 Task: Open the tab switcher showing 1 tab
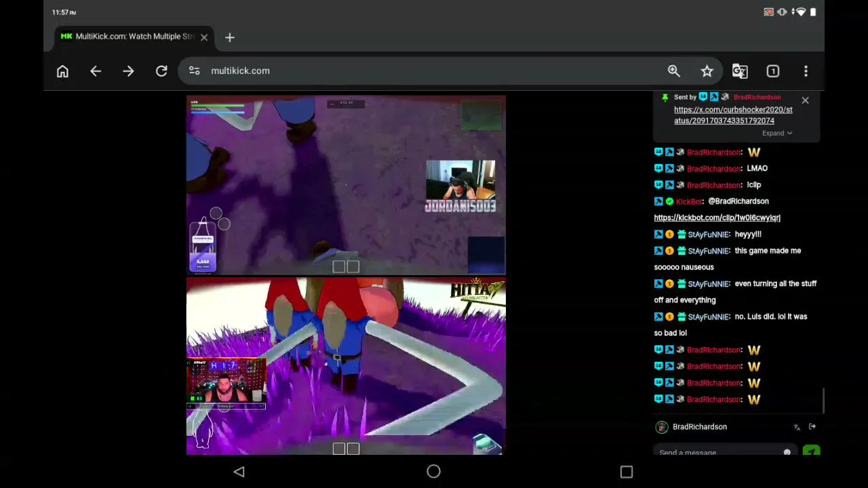(x=773, y=71)
